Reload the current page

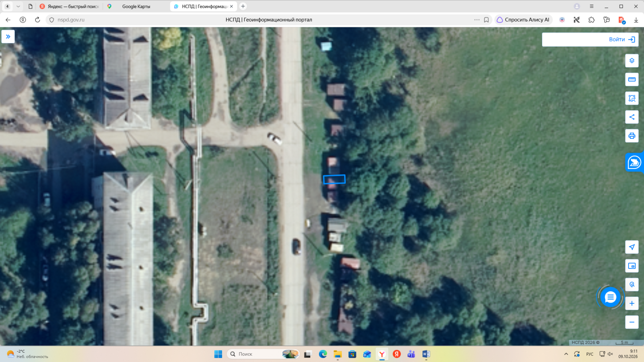38,20
